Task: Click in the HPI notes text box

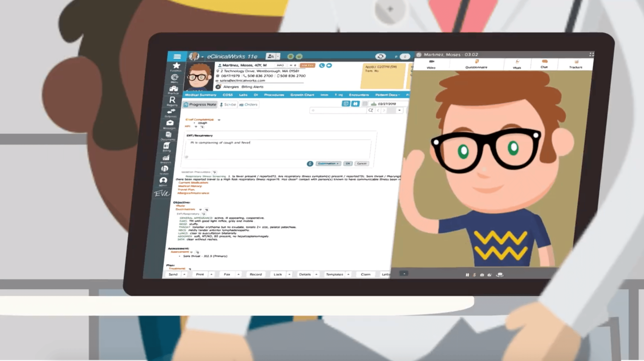Action: click(278, 149)
